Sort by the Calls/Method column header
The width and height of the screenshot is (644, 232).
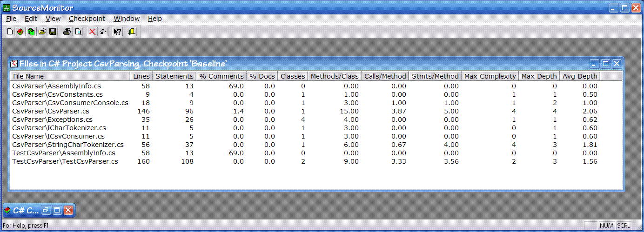pos(385,76)
